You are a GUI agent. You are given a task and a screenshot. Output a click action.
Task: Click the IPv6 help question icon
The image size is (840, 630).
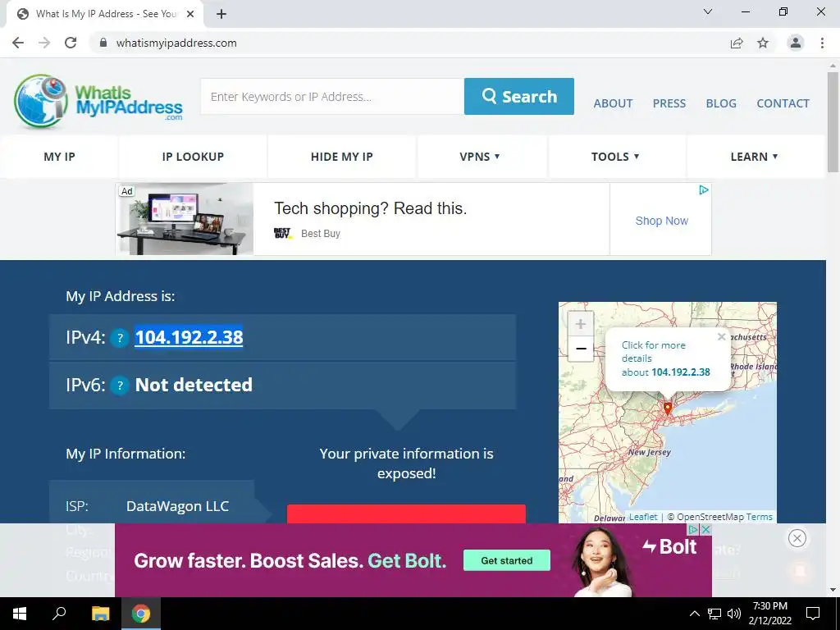(120, 386)
